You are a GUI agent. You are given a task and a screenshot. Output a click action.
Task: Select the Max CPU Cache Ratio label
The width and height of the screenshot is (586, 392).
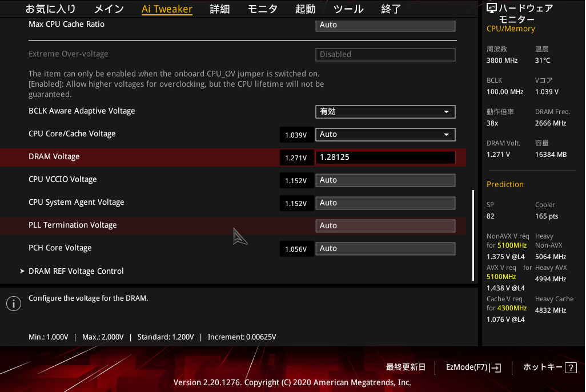(x=66, y=24)
